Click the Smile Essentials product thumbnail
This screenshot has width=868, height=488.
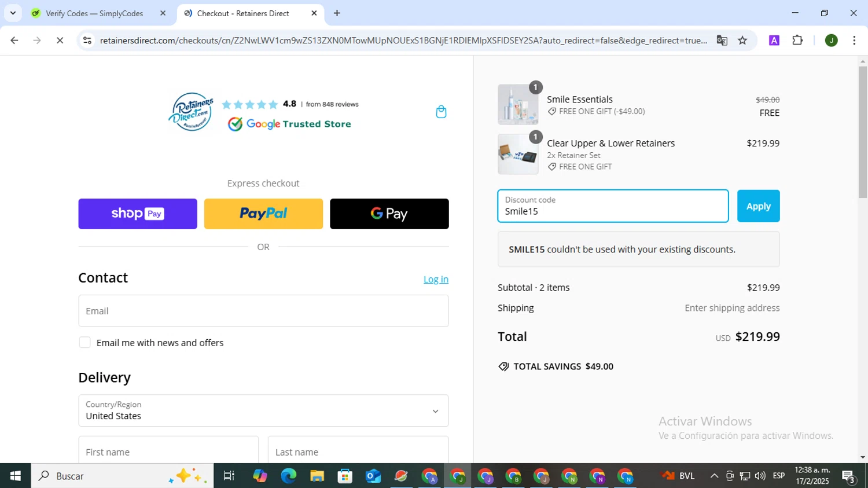(x=518, y=105)
